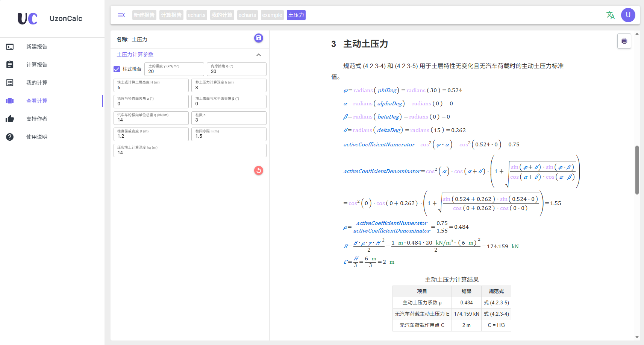Focus the 压实填土计算深度 hq field
Image resolution: width=644 pixels, height=345 pixels.
[x=190, y=150]
